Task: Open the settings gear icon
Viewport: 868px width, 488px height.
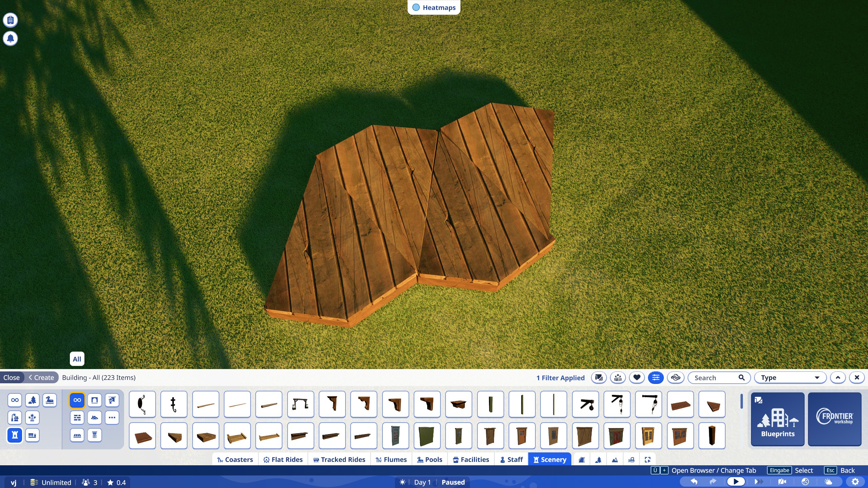Action: (855, 482)
